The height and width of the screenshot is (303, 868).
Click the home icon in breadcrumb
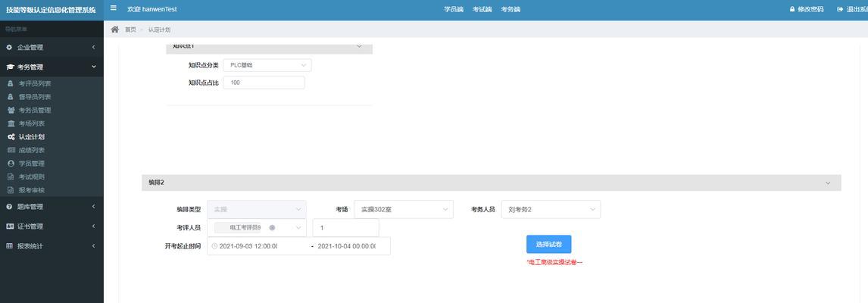pyautogui.click(x=114, y=30)
